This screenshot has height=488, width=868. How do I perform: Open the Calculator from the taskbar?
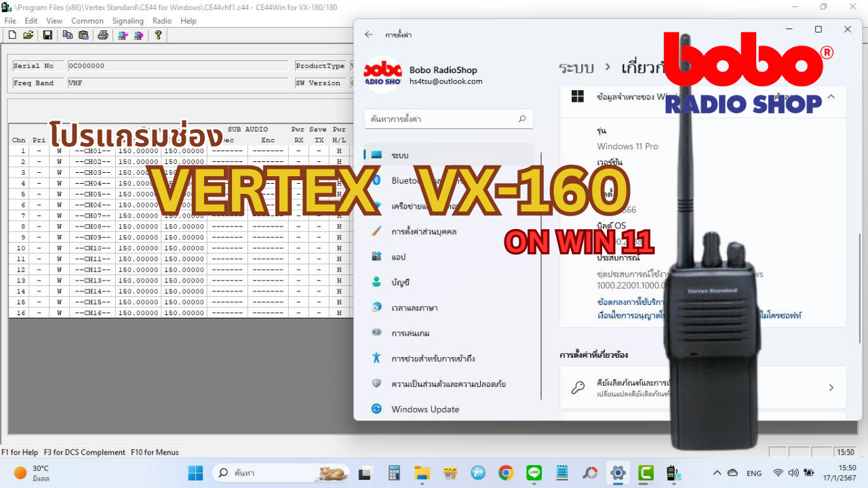tap(394, 472)
